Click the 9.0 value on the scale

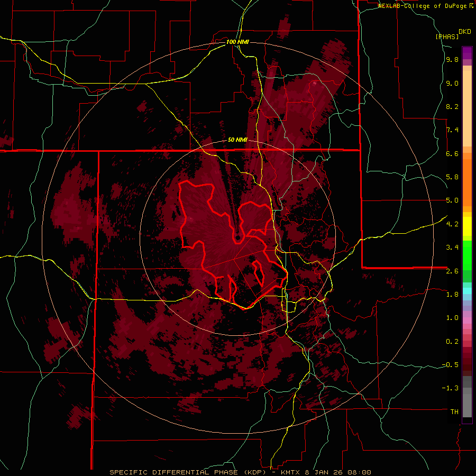click(x=452, y=83)
